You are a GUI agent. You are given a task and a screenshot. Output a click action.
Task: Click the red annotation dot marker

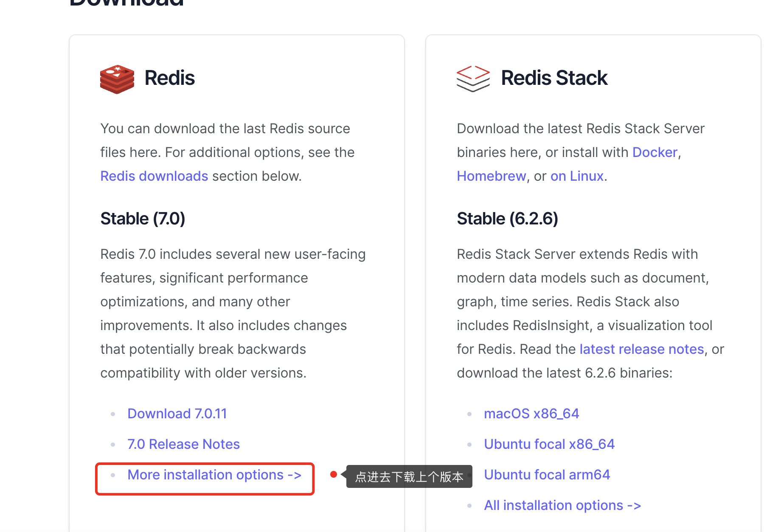334,474
